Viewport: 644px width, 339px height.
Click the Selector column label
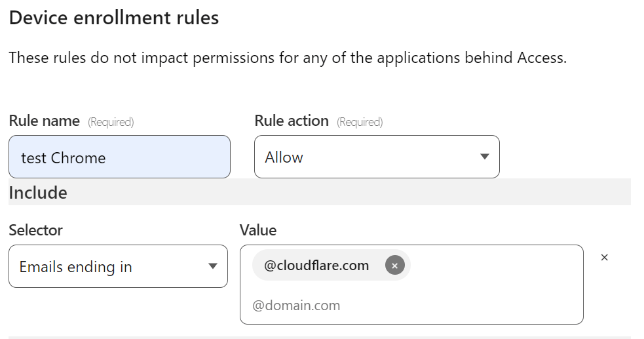pos(36,230)
